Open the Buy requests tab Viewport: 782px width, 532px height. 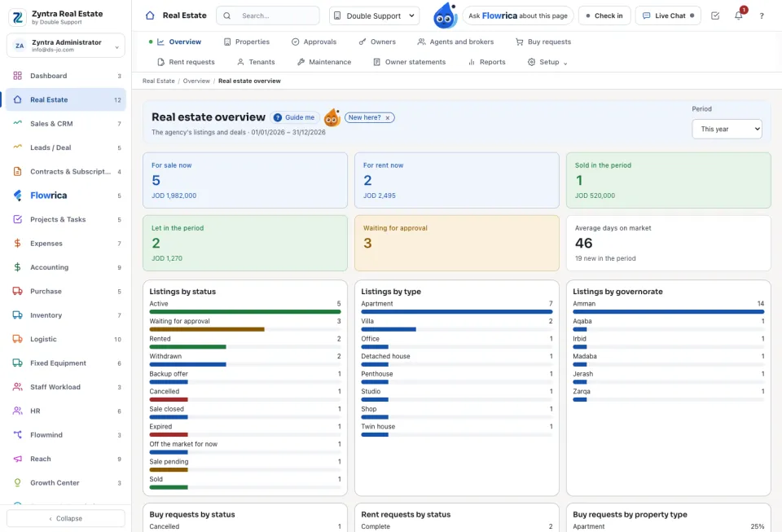click(543, 42)
